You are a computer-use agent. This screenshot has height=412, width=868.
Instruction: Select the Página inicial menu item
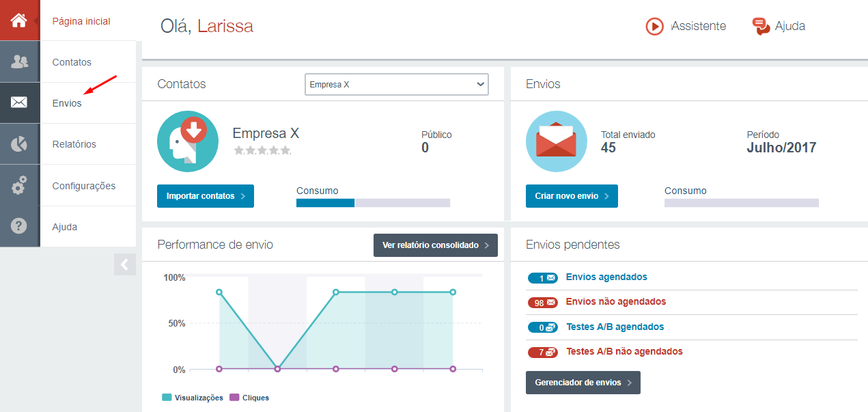[81, 21]
